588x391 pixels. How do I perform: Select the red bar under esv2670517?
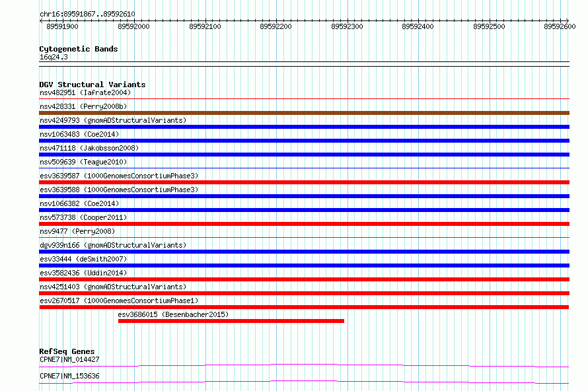304,307
